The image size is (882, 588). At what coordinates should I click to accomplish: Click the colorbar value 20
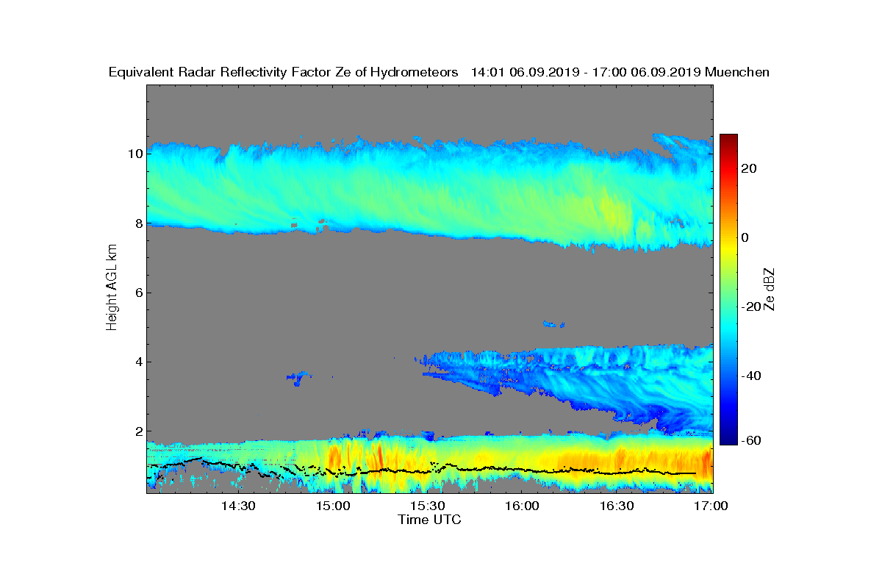coord(750,168)
